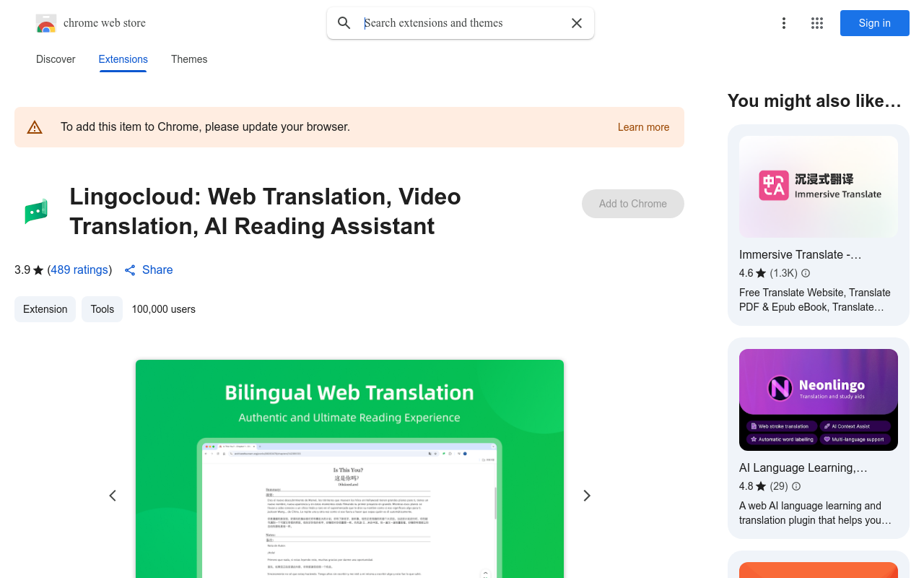
Task: Open the Learn more link
Action: point(643,127)
